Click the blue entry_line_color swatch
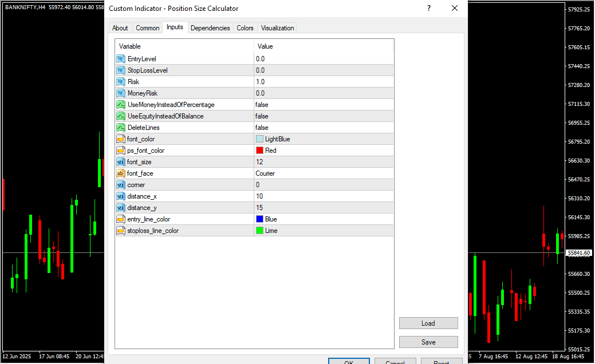Screen dimensions: 595x364 tap(259, 219)
